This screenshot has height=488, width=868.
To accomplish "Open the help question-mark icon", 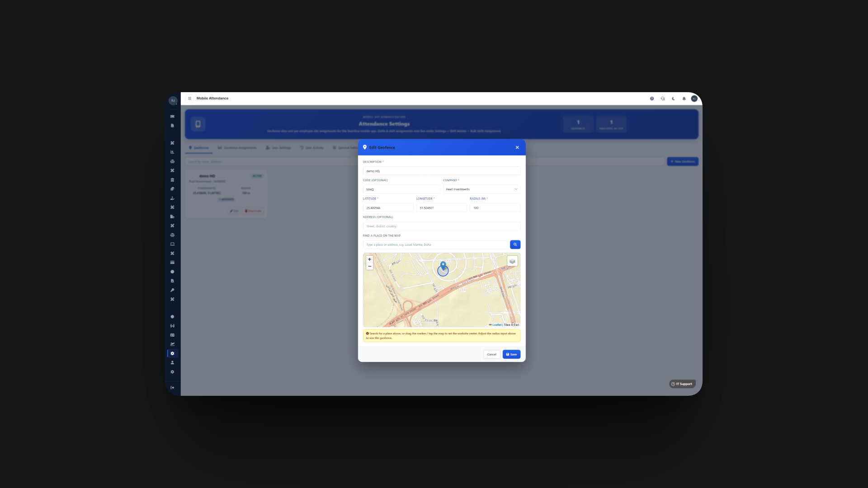I will coord(652,99).
